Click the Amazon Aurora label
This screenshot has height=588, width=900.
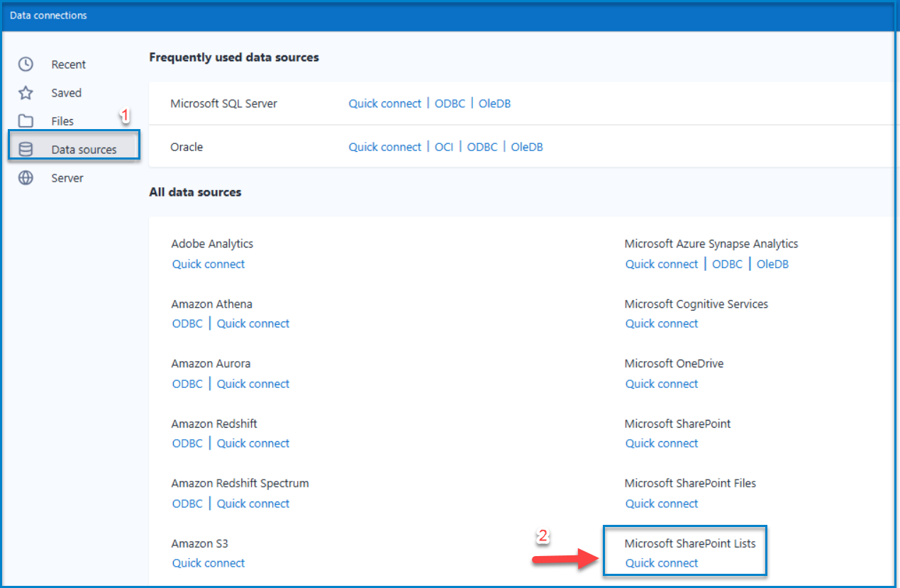211,363
